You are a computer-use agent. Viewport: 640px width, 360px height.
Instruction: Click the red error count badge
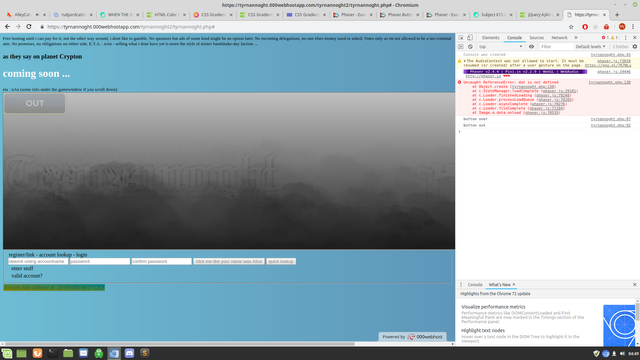605,38
